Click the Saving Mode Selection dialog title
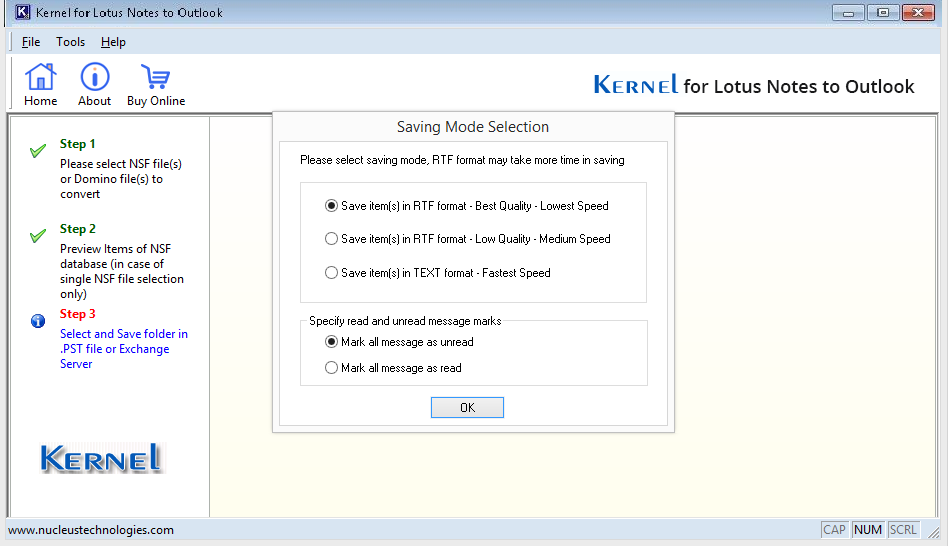The image size is (948, 546). [473, 127]
